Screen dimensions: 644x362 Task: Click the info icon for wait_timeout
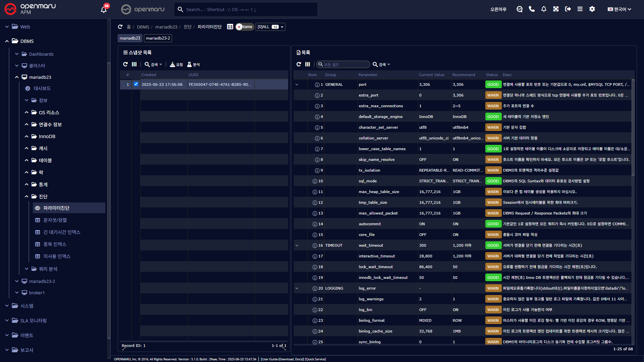tap(315, 246)
